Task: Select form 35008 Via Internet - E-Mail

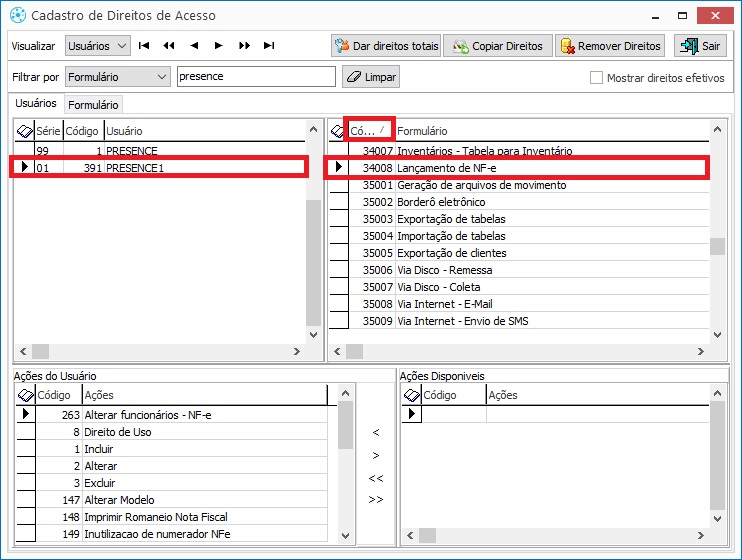Action: 519,304
